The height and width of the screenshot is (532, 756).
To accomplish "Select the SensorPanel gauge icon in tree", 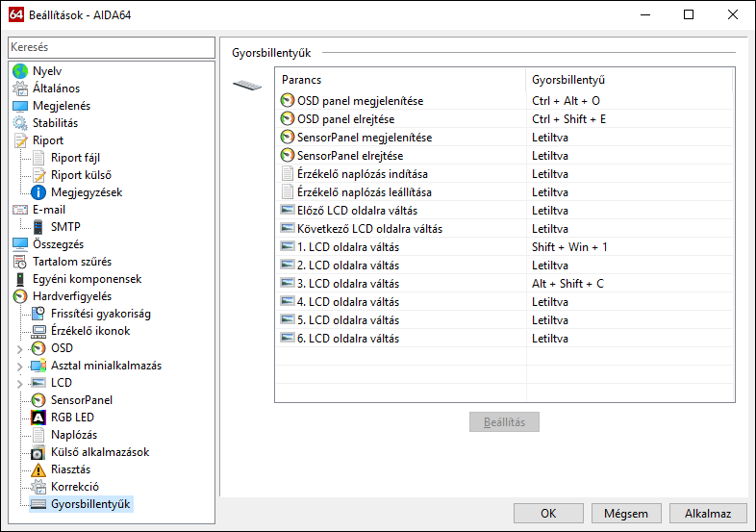I will tap(38, 400).
